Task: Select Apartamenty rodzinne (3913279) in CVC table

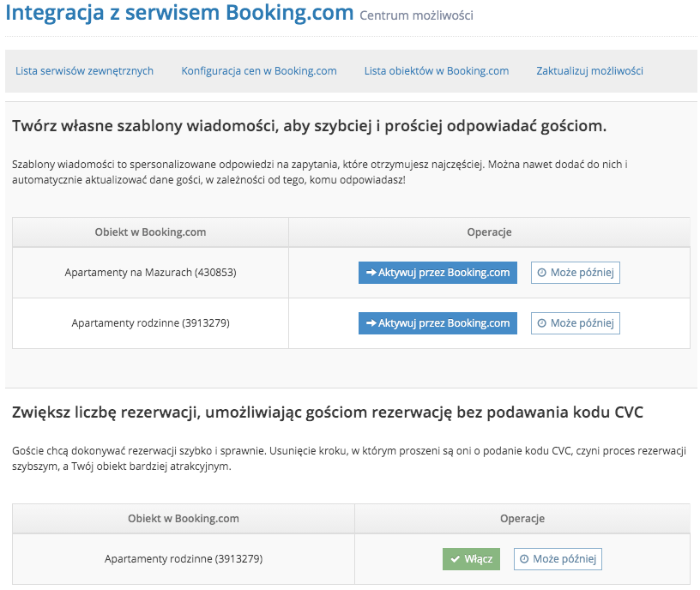Action: click(184, 559)
